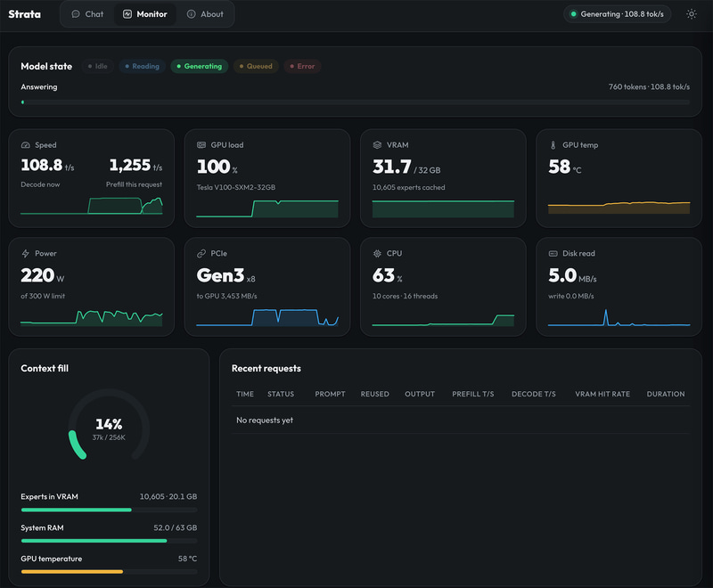Click the PCIe link icon
Screen dimensions: 713x588
pyautogui.click(x=201, y=253)
